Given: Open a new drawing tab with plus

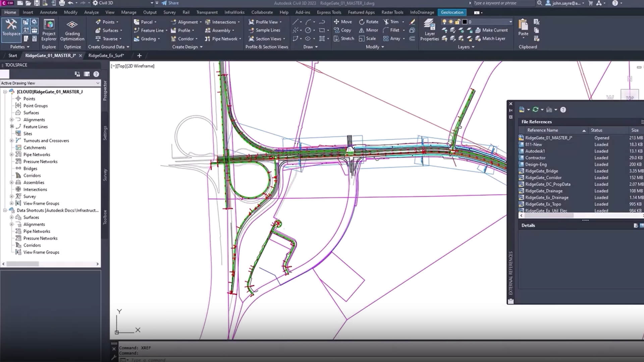Looking at the screenshot, I should (139, 56).
